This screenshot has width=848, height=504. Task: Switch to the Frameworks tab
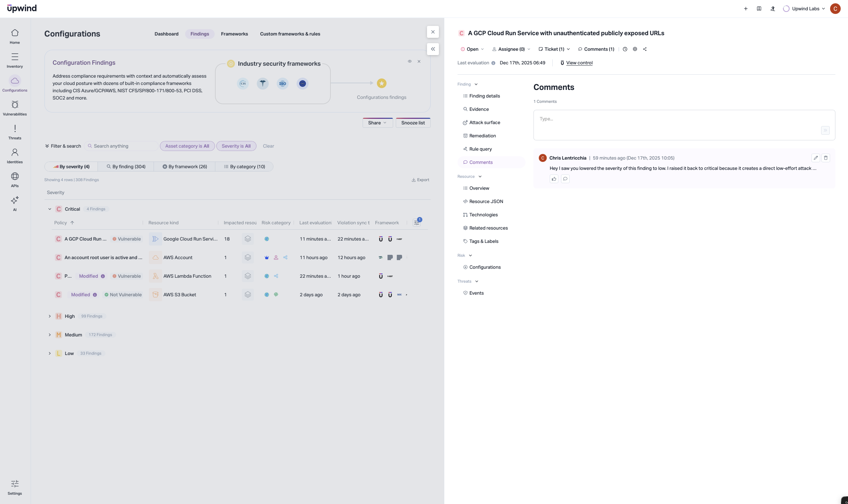(x=234, y=34)
